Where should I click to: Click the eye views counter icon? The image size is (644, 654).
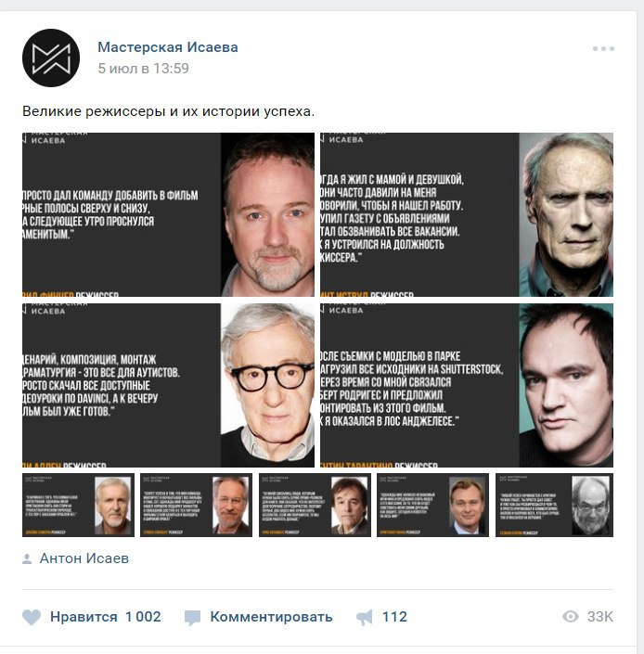[x=570, y=617]
